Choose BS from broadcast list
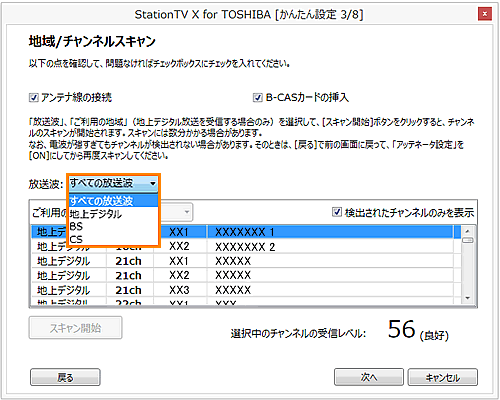The image size is (500, 400). (113, 227)
